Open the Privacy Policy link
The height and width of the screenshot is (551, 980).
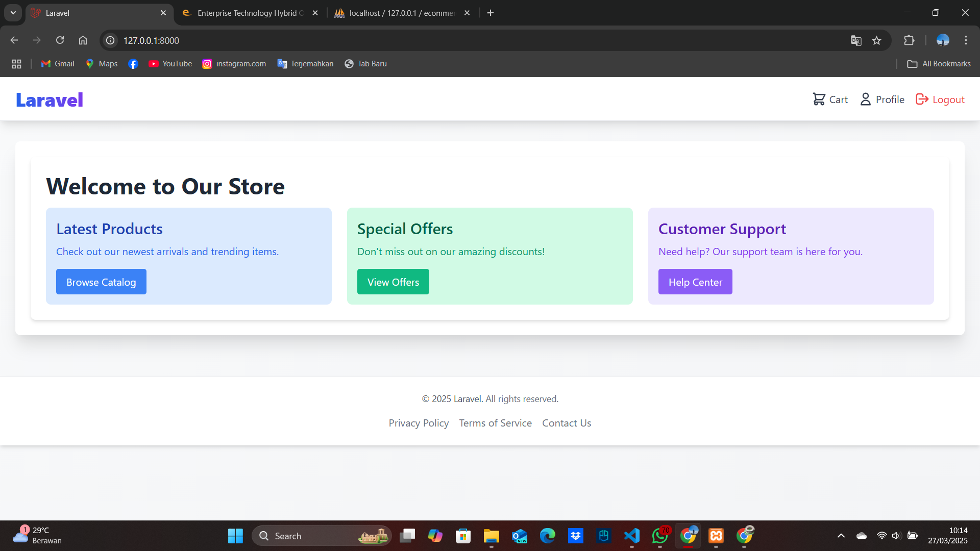pyautogui.click(x=419, y=422)
